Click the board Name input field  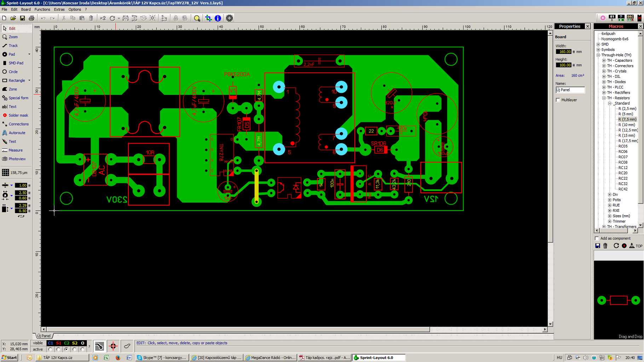570,90
